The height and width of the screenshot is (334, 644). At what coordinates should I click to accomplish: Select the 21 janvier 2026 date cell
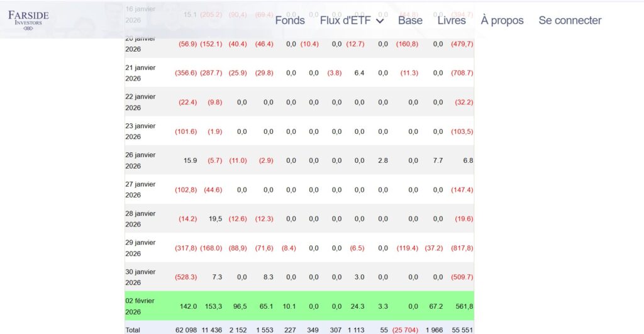tap(140, 73)
